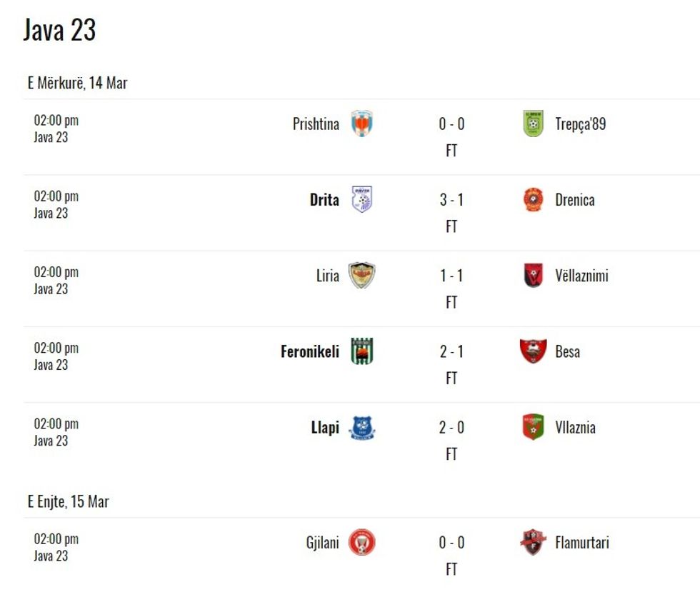Click the Liria shield logo
700x597 pixels.
(361, 276)
